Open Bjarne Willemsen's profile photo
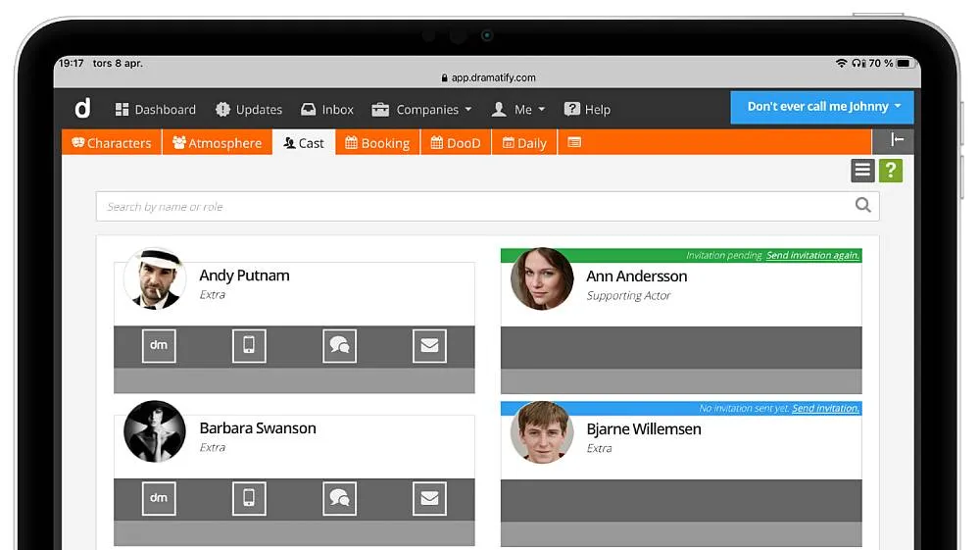Screen dimensions: 980x550 (x=542, y=432)
